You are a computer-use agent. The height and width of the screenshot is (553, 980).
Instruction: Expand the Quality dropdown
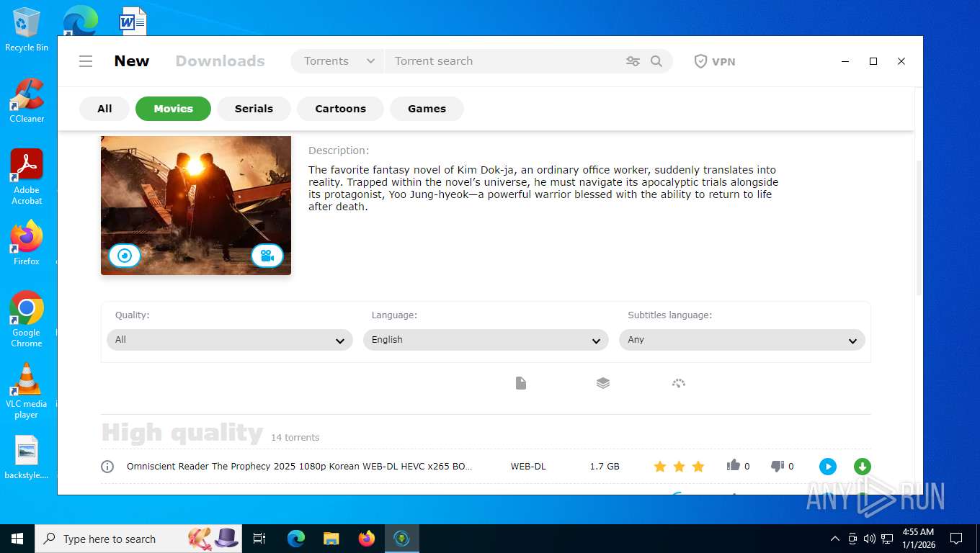(230, 340)
